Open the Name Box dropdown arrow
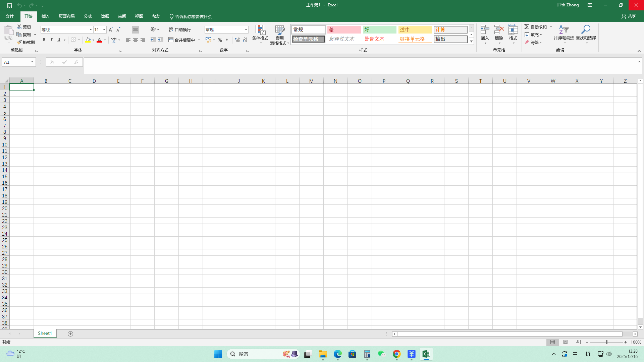The width and height of the screenshot is (644, 362). click(x=32, y=62)
